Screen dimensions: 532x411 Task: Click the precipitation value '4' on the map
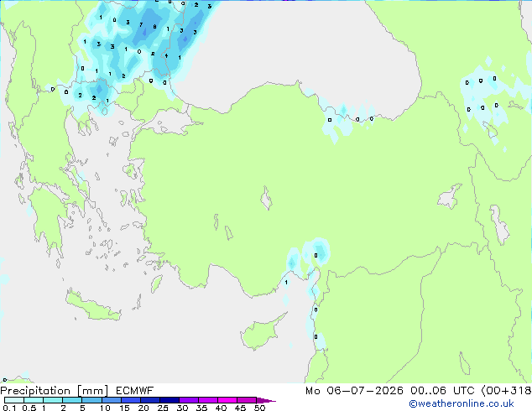pos(166,55)
